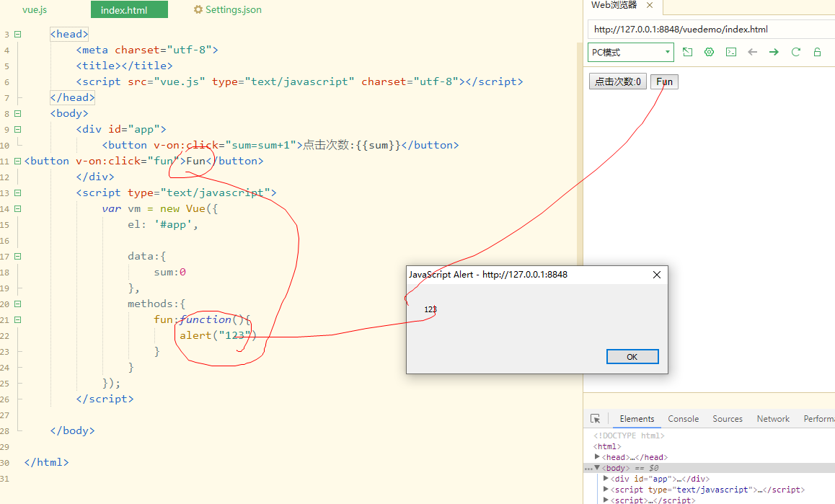Go forward in the built-in browser

tap(774, 52)
